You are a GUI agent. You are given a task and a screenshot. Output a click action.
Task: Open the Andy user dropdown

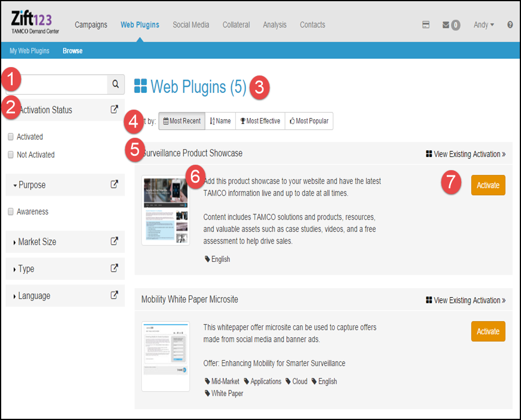click(483, 25)
